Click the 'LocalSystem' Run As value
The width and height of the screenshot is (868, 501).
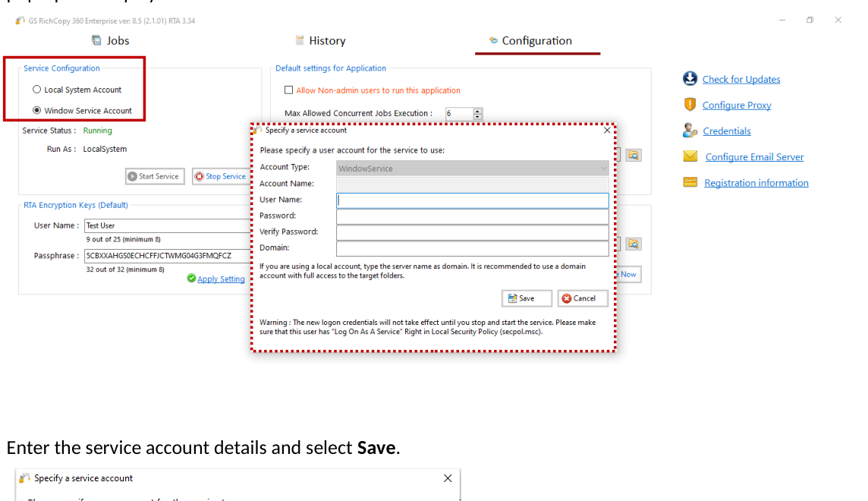click(105, 149)
